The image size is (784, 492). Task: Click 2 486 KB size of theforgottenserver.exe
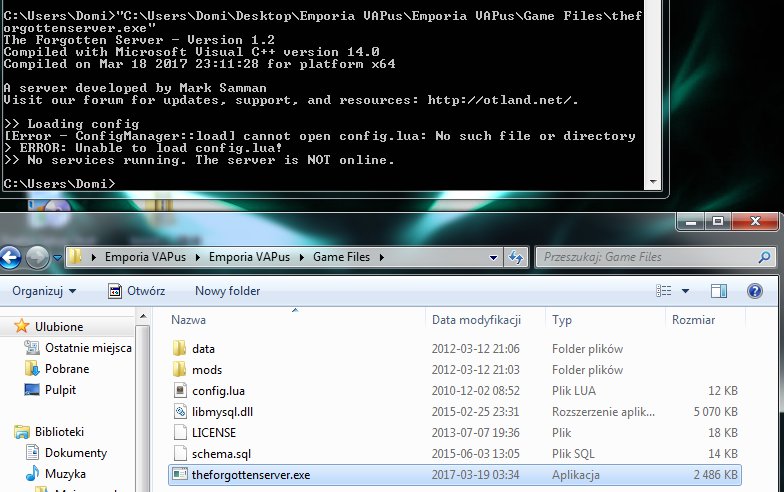(716, 475)
